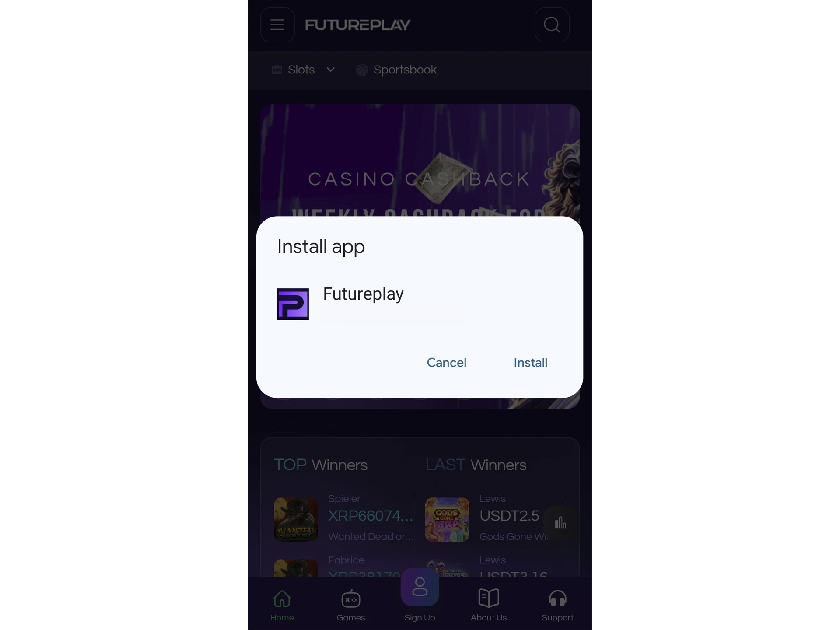Viewport: 840px width, 630px height.
Task: View LAST Winners leaderboard section
Action: point(476,464)
